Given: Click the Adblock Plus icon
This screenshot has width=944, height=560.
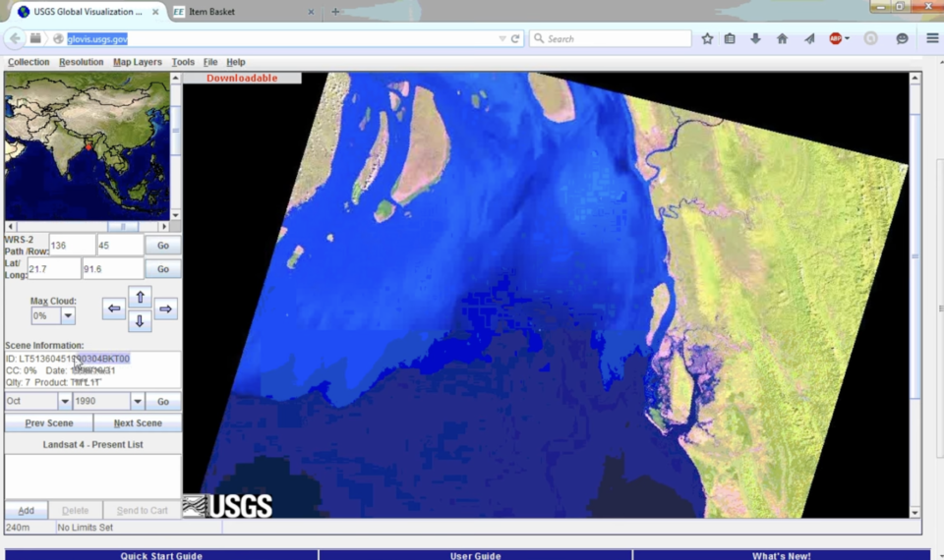Looking at the screenshot, I should tap(835, 38).
